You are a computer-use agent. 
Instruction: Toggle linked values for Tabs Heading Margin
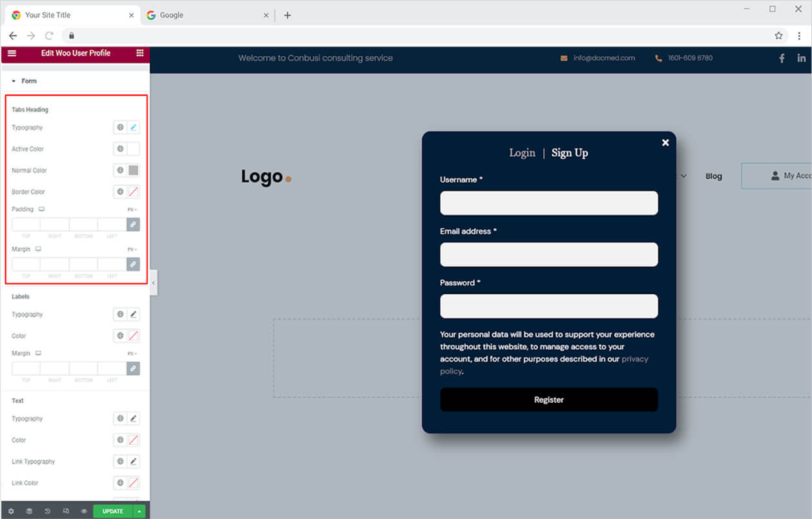(133, 264)
